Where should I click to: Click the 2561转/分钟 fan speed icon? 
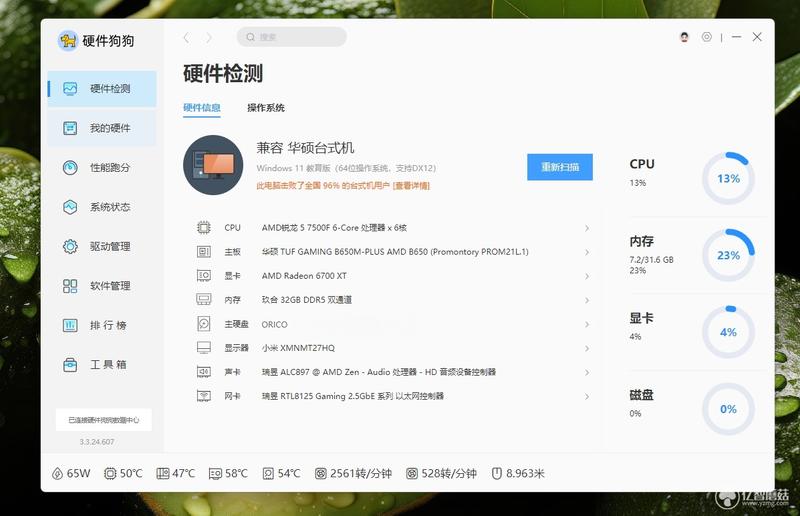320,474
